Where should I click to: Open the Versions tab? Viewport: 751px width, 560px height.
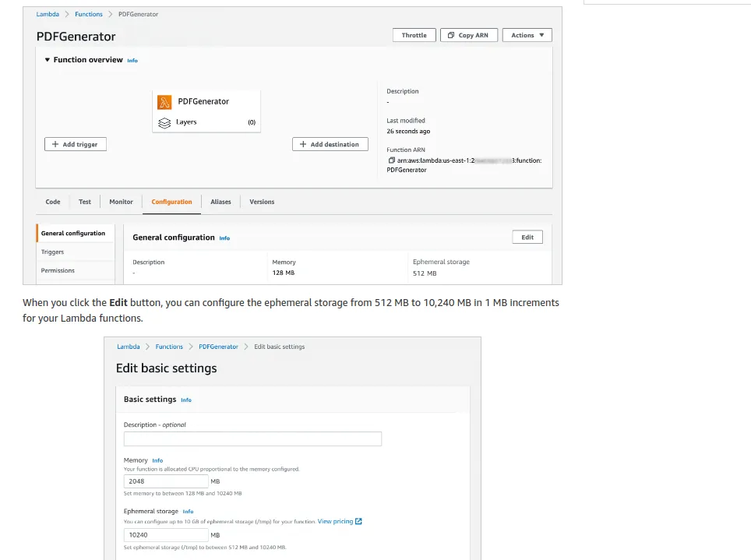pos(262,202)
